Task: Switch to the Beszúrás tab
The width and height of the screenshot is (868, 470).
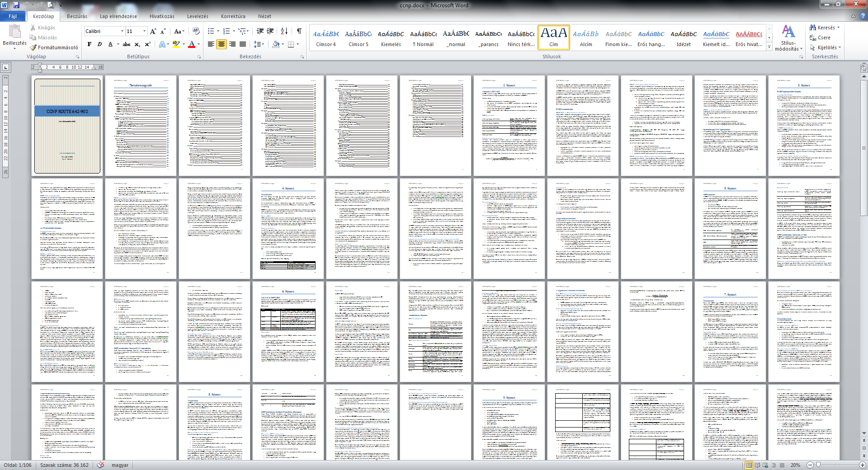Action: [77, 16]
